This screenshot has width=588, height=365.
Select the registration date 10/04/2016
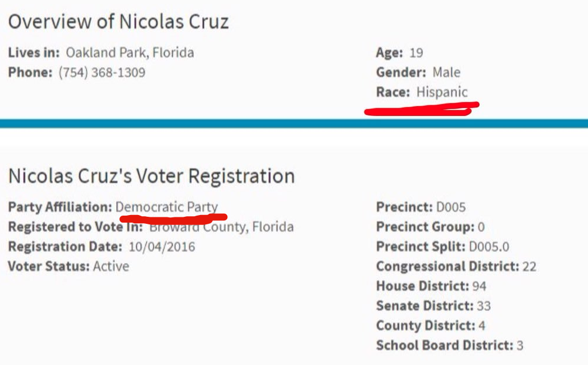pyautogui.click(x=162, y=247)
